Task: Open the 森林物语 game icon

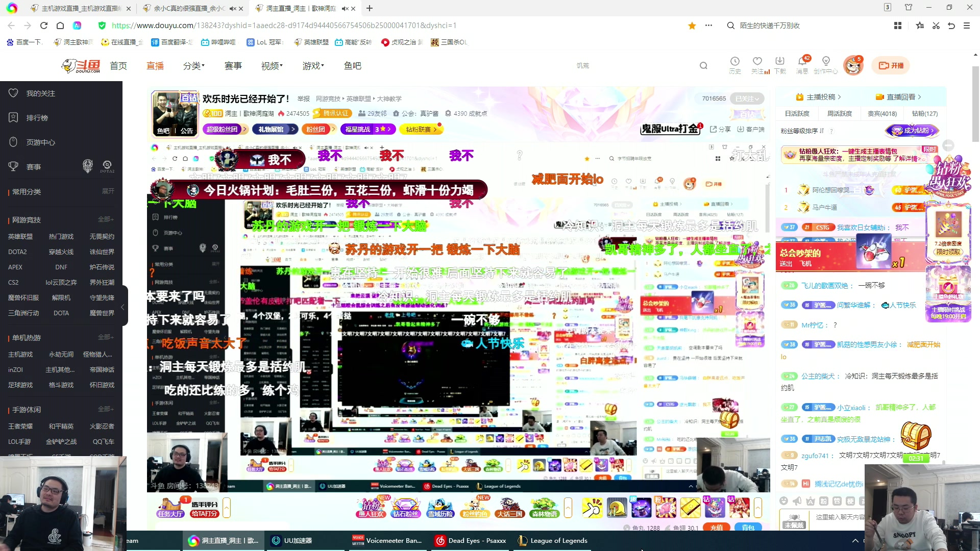Action: 544,507
